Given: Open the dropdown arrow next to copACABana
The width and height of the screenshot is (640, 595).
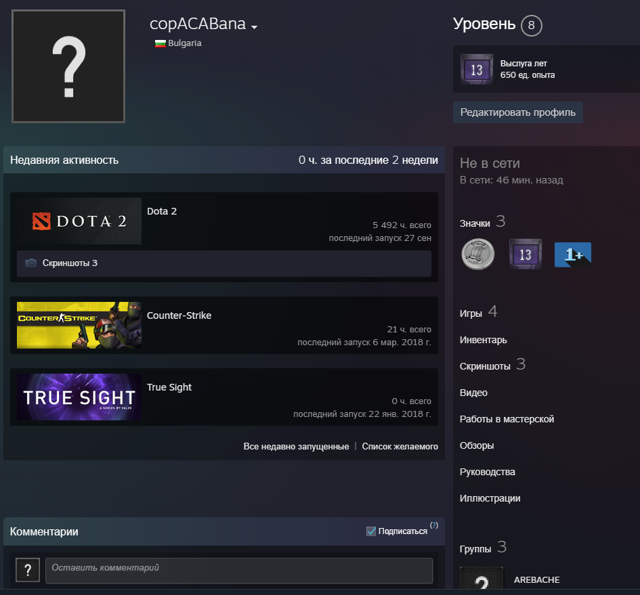Looking at the screenshot, I should pos(254,27).
